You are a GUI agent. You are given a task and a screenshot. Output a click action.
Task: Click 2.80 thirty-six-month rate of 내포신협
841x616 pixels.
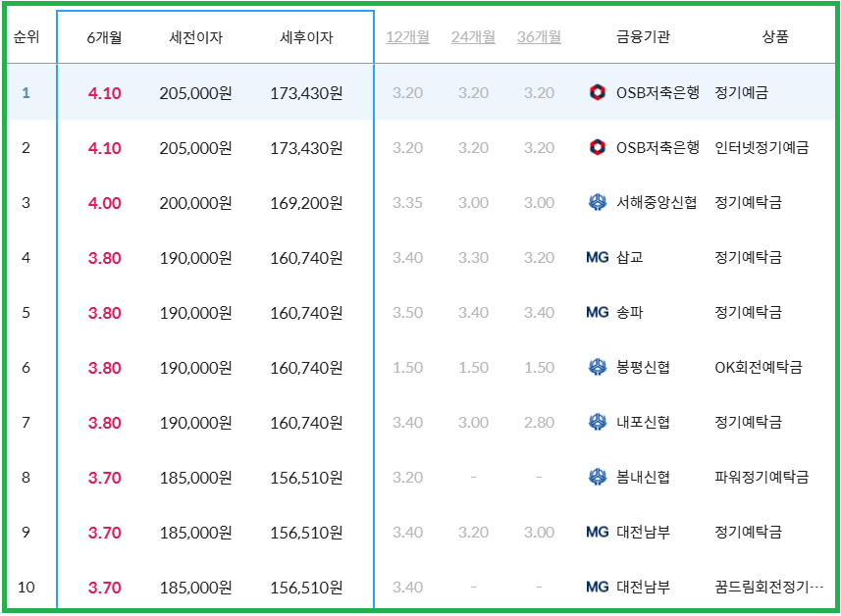539,423
